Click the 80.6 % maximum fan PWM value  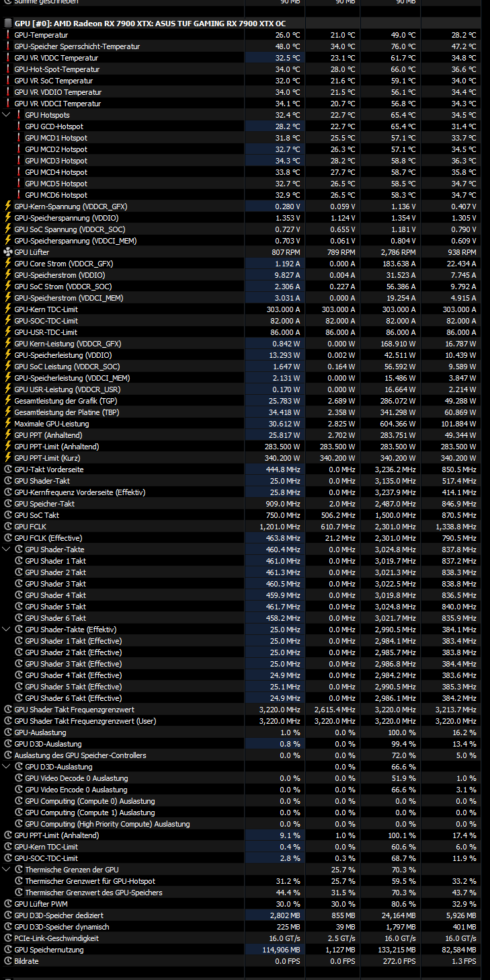click(405, 903)
